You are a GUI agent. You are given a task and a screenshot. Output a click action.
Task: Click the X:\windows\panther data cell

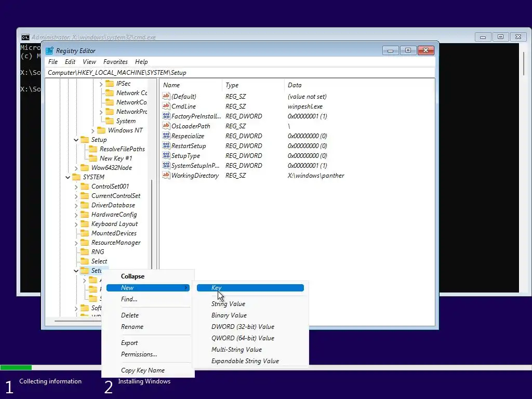click(316, 176)
